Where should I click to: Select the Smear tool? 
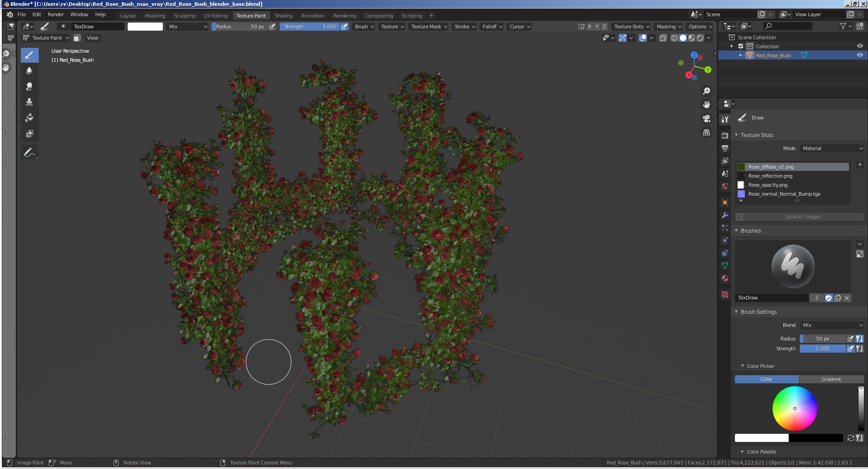(x=29, y=86)
